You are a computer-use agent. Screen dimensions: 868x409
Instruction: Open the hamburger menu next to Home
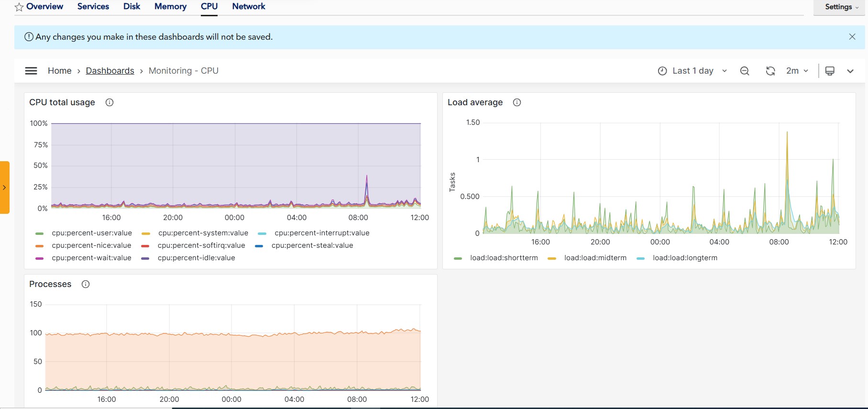tap(31, 71)
